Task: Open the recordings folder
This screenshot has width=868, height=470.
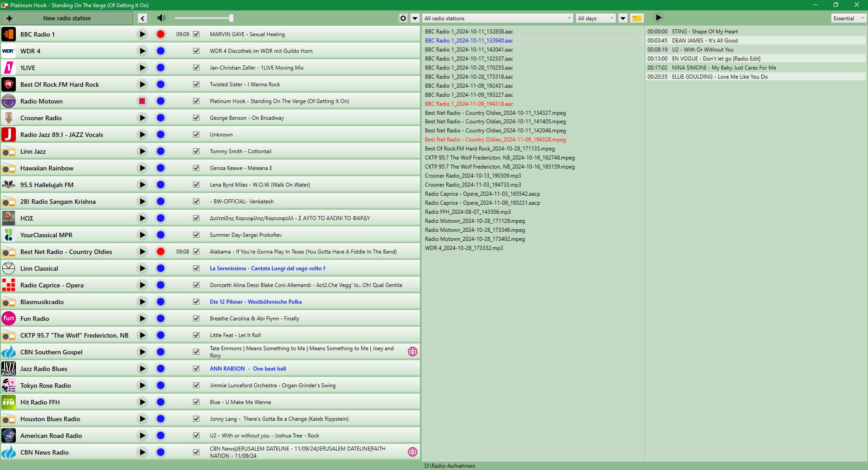Action: tap(637, 18)
